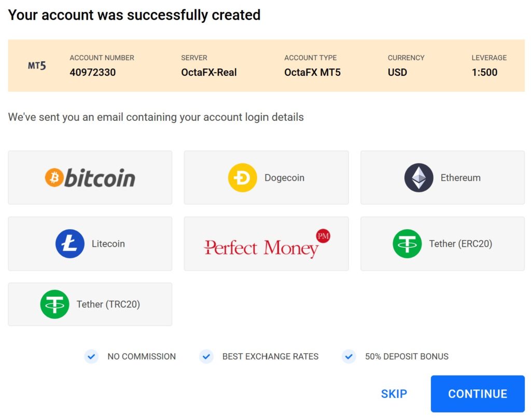This screenshot has height=420, width=531.
Task: Open the Perfect Money payment option
Action: [266, 244]
